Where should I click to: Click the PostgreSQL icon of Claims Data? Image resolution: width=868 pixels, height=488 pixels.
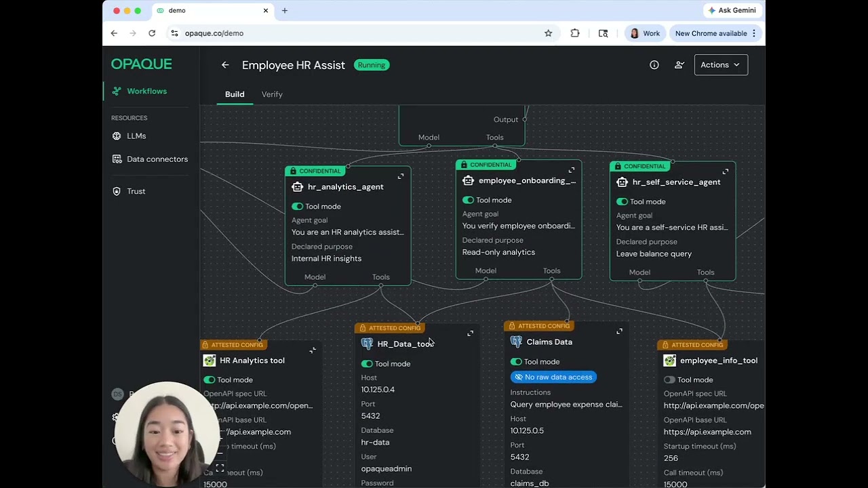coord(516,342)
